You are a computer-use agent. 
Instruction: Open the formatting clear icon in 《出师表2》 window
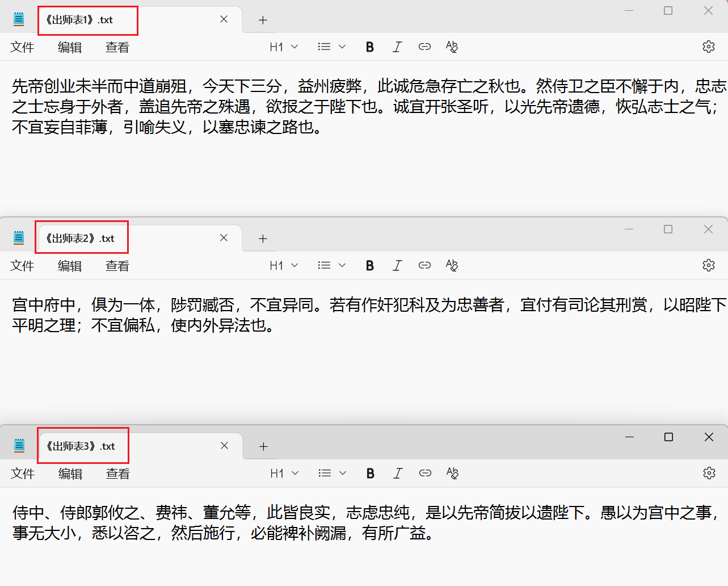pos(452,265)
